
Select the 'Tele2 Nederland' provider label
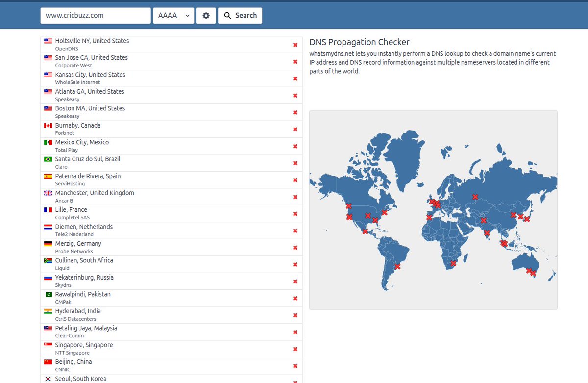point(74,234)
